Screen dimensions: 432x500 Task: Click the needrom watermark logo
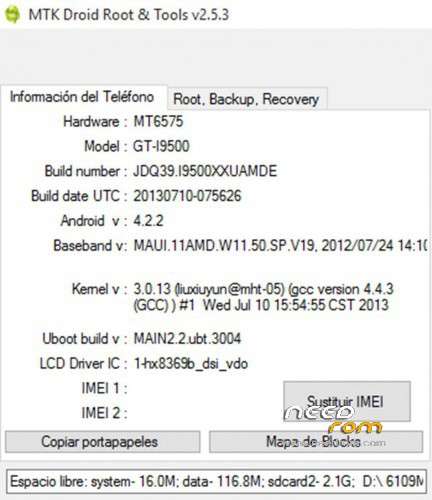pyautogui.click(x=334, y=423)
